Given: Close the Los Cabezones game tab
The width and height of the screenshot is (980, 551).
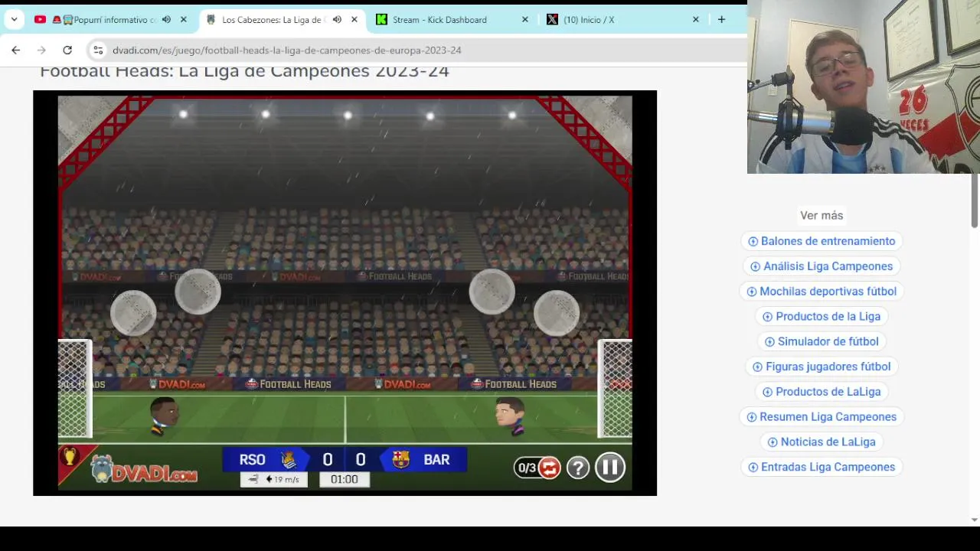Looking at the screenshot, I should tap(354, 19).
